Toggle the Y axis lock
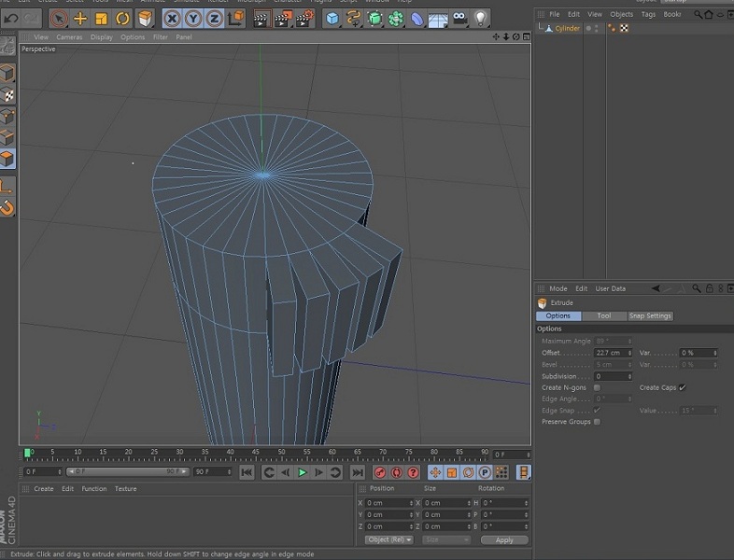Viewport: 734px width, 560px height. coord(193,19)
